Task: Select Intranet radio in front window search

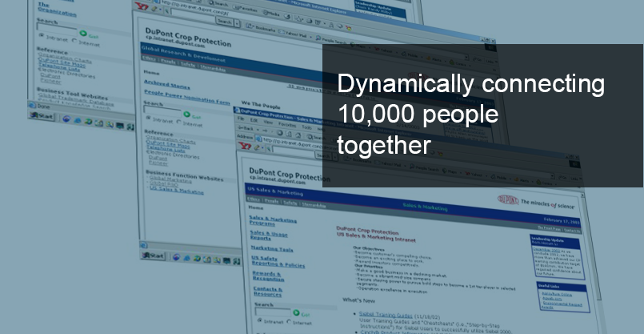Action: [259, 320]
